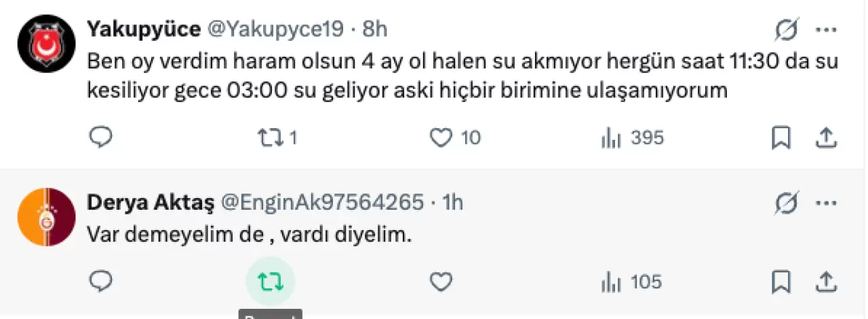Open more options for Derya Aktaş's tweet
This screenshot has height=319, width=868.
tap(826, 202)
